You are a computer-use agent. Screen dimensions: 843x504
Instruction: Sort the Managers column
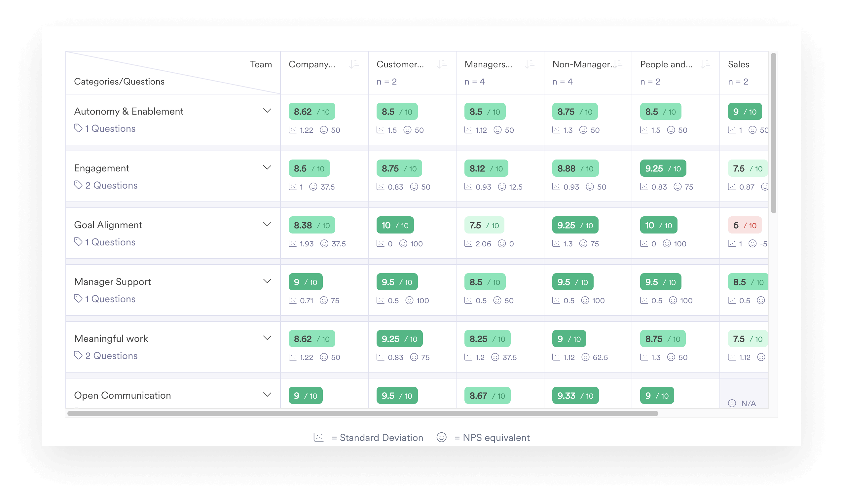tap(530, 64)
